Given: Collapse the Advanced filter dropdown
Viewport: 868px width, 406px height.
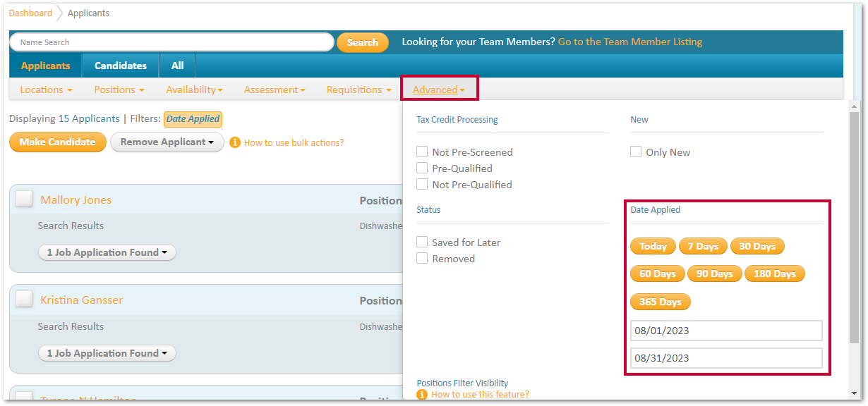Looking at the screenshot, I should [x=439, y=90].
